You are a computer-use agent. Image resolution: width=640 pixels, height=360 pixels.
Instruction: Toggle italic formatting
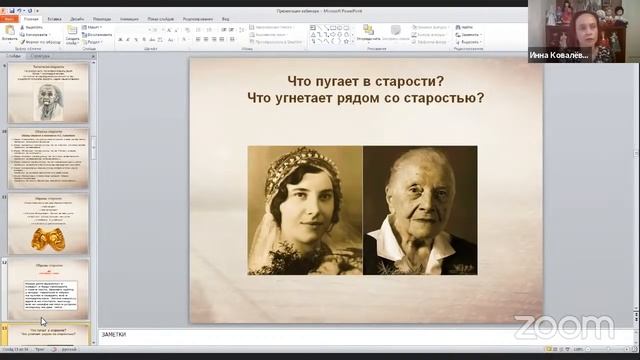128,40
